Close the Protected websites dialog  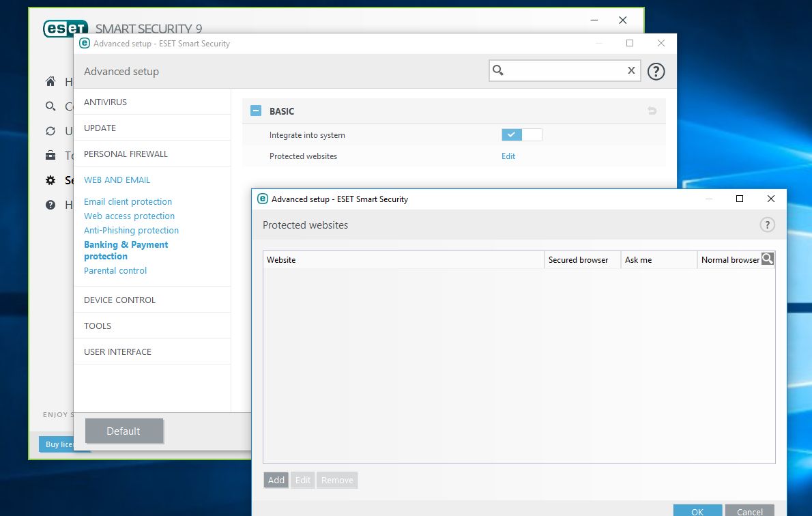click(770, 199)
